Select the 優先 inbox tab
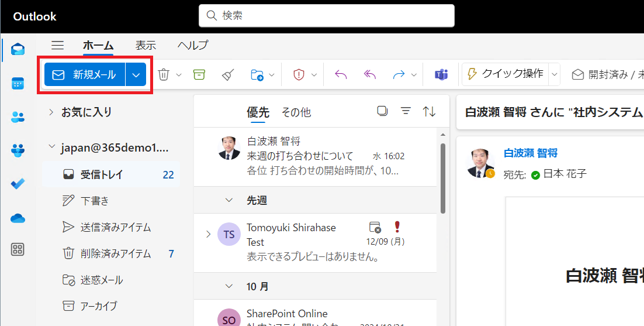The width and height of the screenshot is (644, 326). coord(258,112)
